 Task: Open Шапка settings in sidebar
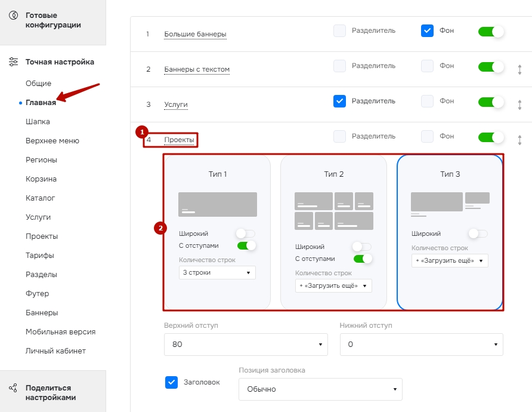[x=38, y=122]
